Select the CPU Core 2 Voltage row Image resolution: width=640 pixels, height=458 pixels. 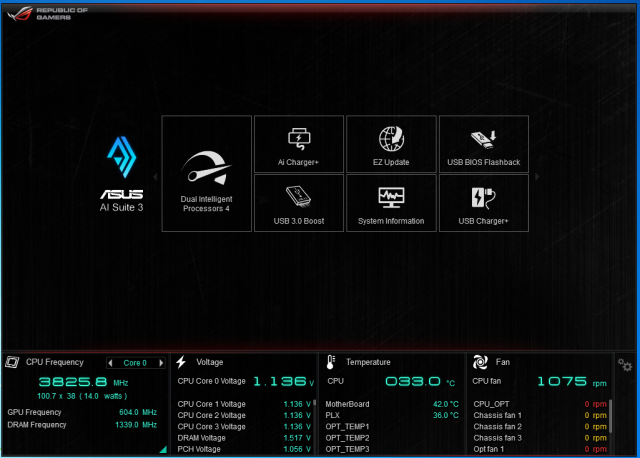coord(244,415)
